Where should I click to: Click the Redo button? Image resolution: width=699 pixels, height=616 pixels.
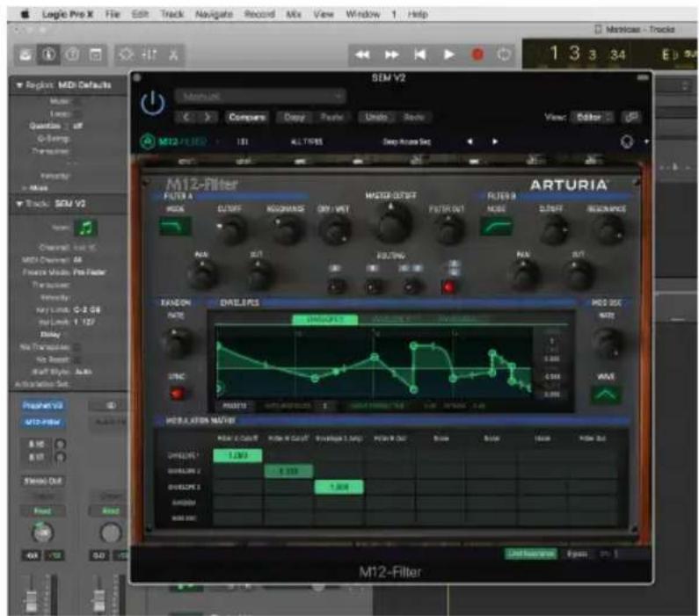point(414,118)
